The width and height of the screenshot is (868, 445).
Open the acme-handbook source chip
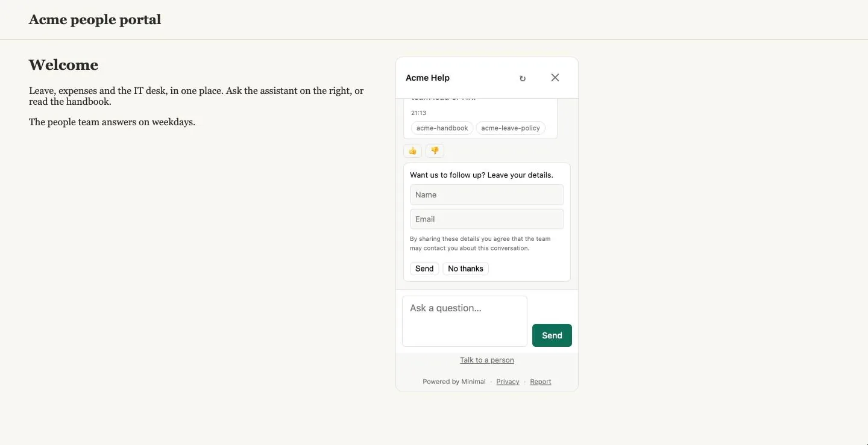(x=442, y=128)
